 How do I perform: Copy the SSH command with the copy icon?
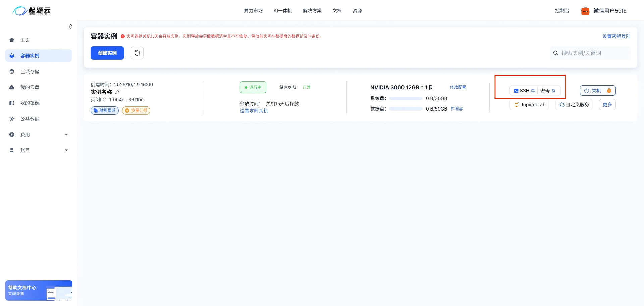coord(533,90)
